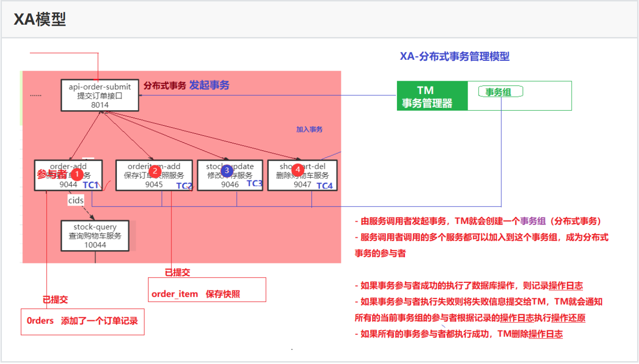Click the line '如果所有的事务参与者都执行成功，TM删除操作日志'
Screen dimensions: 639x364
click(459, 334)
